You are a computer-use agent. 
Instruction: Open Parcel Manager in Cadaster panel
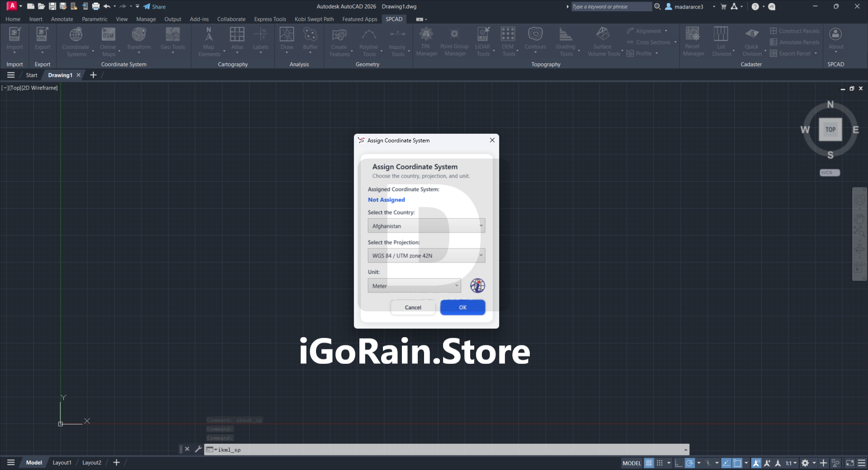pyautogui.click(x=693, y=41)
